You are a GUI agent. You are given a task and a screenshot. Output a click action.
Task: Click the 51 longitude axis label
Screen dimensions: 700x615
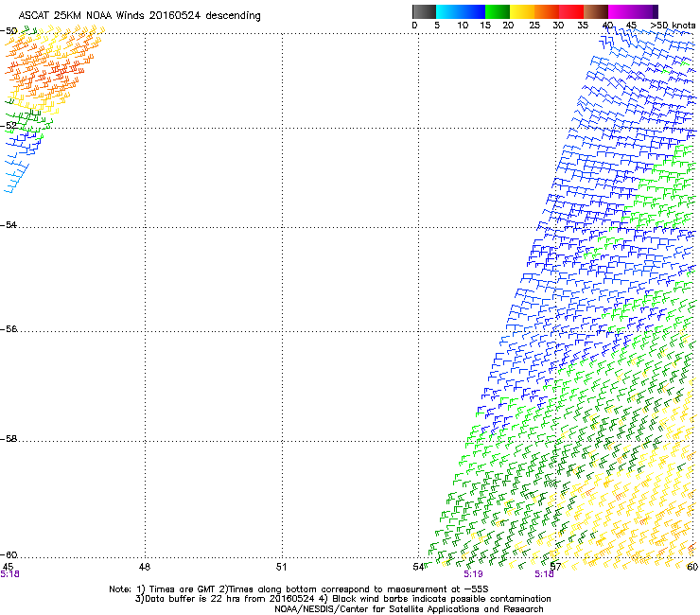281,567
